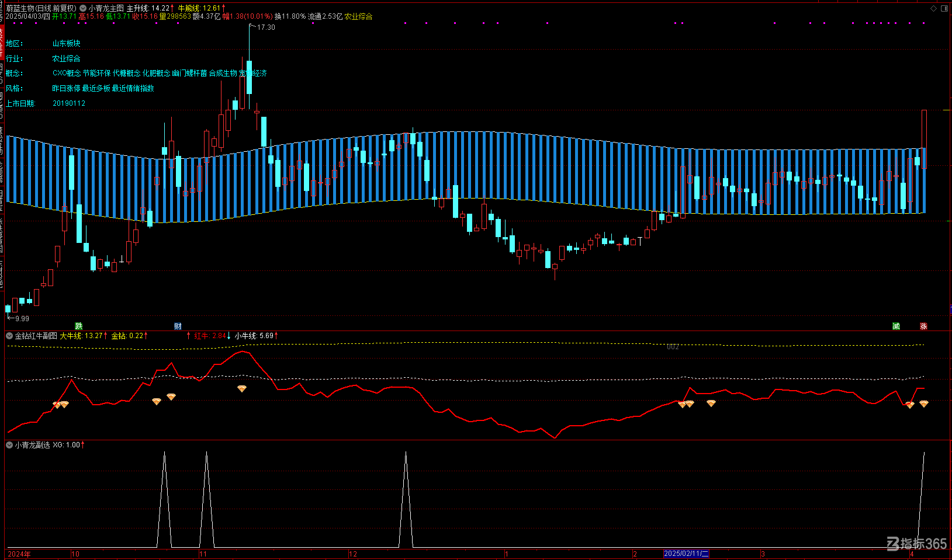Expand the 小青龙副选 indicator menu arrow
This screenshot has width=952, height=560.
[x=9, y=445]
